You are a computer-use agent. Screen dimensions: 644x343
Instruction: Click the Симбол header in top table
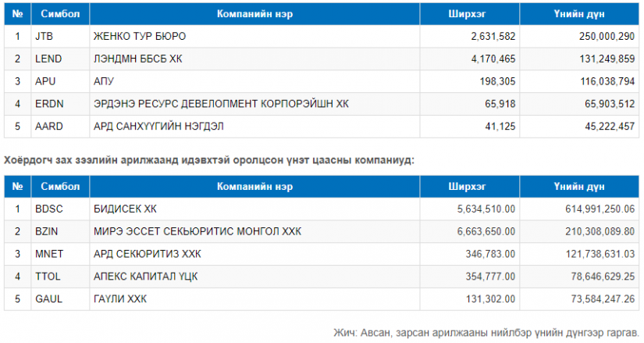click(x=60, y=14)
